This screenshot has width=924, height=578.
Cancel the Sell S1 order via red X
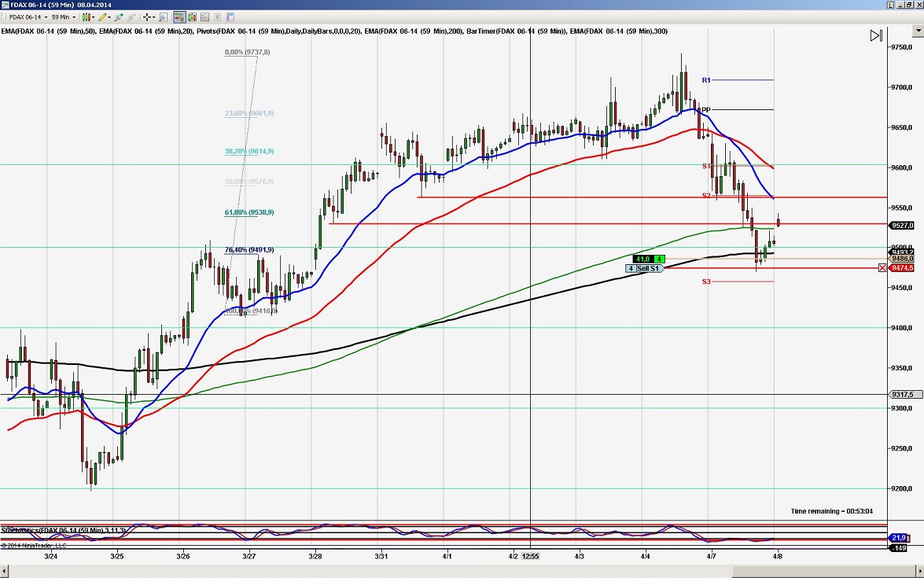(x=882, y=267)
